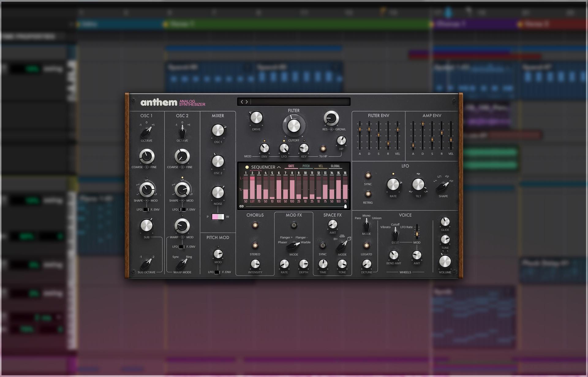Click the Voice Detune knob
Screen dimensions: 588x377
tap(366, 264)
